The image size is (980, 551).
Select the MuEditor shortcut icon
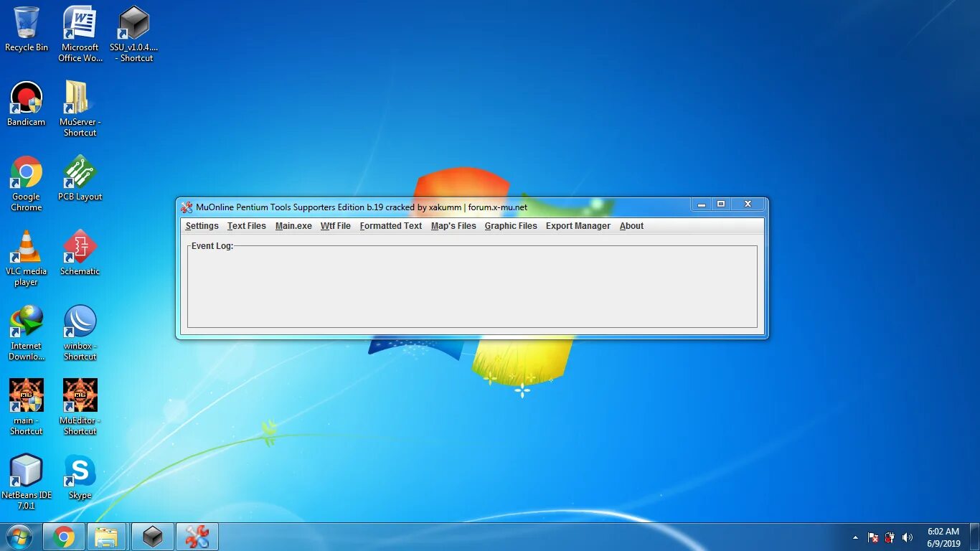[x=80, y=407]
